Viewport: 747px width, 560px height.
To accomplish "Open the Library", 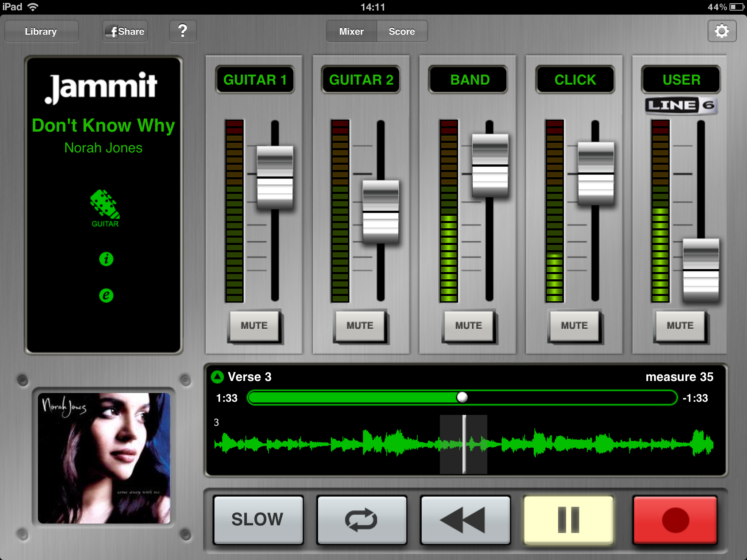I will point(41,31).
